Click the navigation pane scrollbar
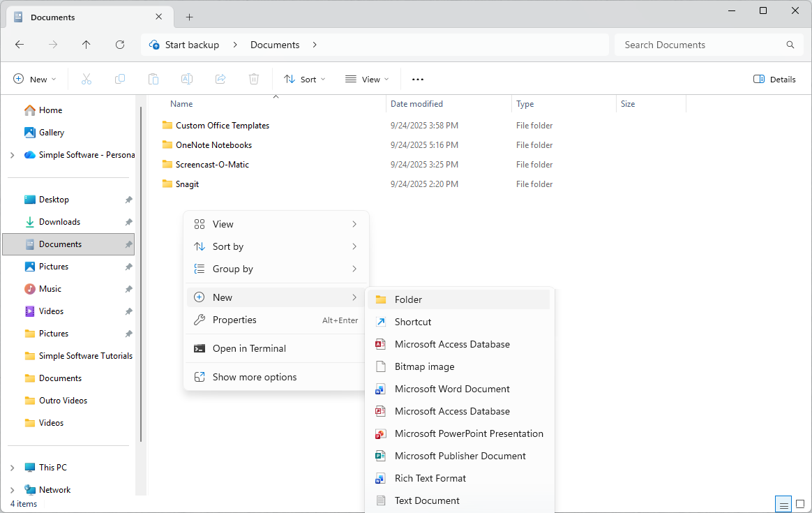Screen dimensions: 812x513 pos(141,274)
